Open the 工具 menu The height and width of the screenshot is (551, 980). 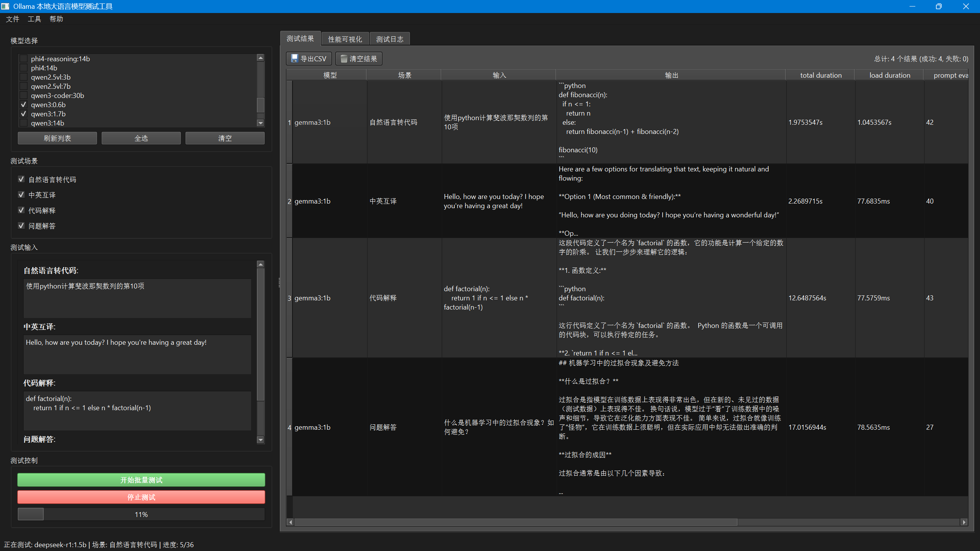(x=34, y=19)
